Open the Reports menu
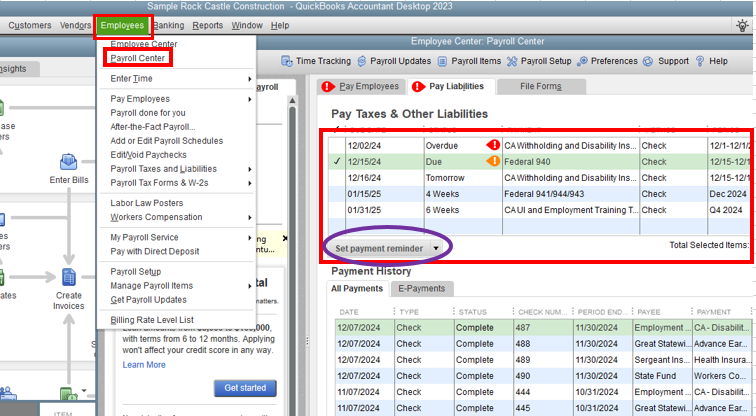This screenshot has width=756, height=416. [x=208, y=26]
